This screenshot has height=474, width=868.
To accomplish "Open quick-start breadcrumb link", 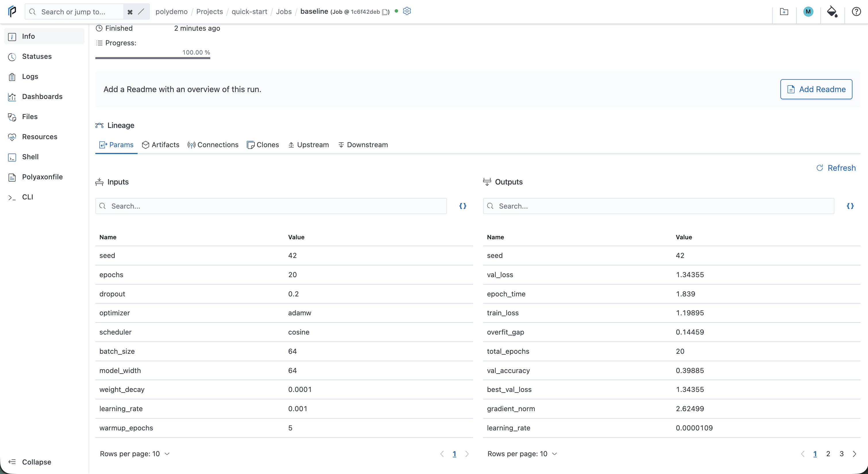I will click(249, 12).
